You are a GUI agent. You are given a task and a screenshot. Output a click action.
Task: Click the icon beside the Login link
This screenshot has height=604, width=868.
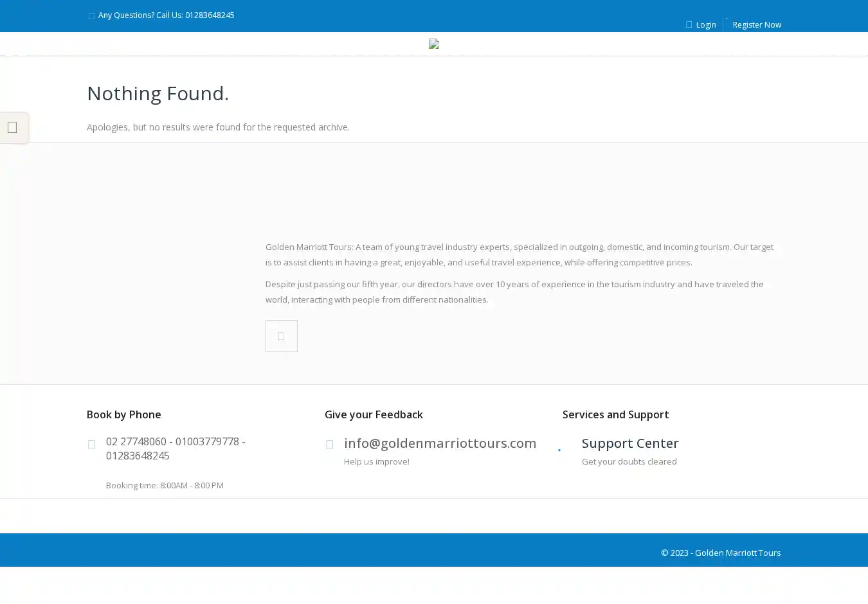pos(689,25)
